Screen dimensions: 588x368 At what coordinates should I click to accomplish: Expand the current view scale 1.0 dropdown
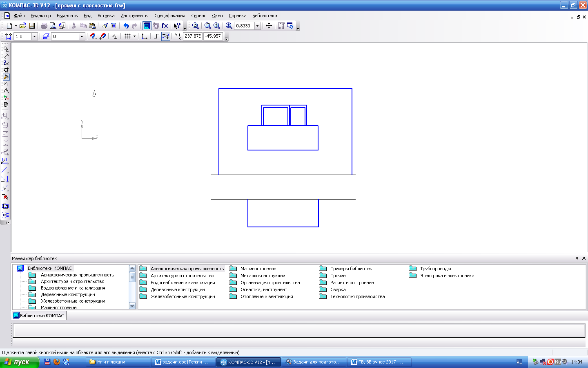click(x=34, y=36)
